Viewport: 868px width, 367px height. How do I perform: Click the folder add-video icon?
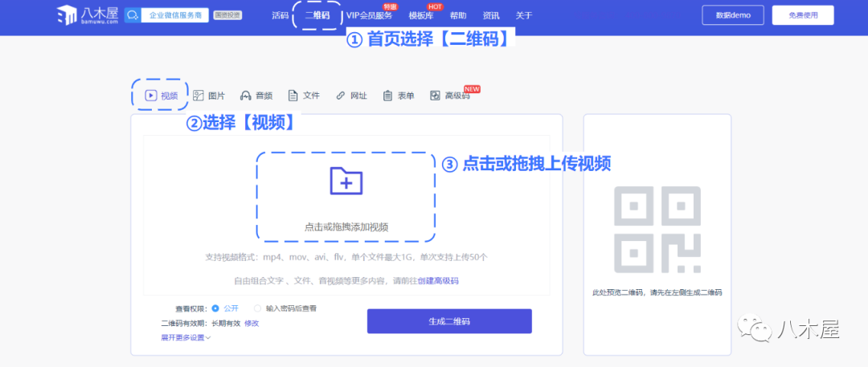pos(346,181)
